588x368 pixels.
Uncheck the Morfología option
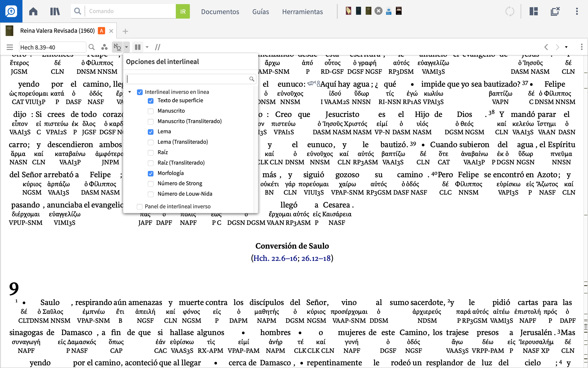[151, 174]
